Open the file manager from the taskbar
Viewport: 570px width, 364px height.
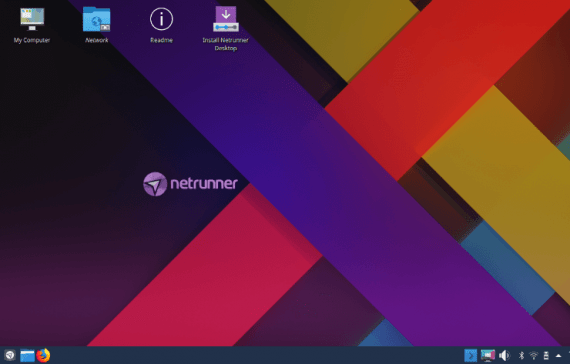[x=27, y=355]
